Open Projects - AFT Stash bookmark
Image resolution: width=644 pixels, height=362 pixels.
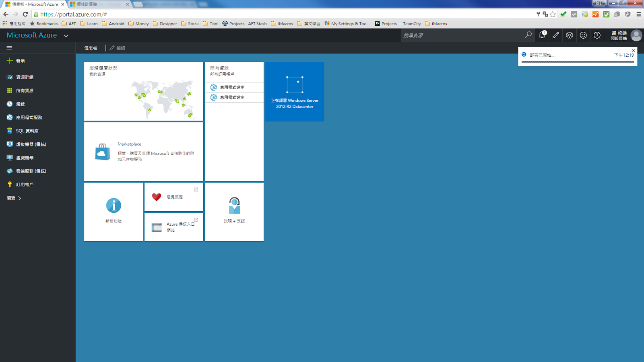(245, 24)
